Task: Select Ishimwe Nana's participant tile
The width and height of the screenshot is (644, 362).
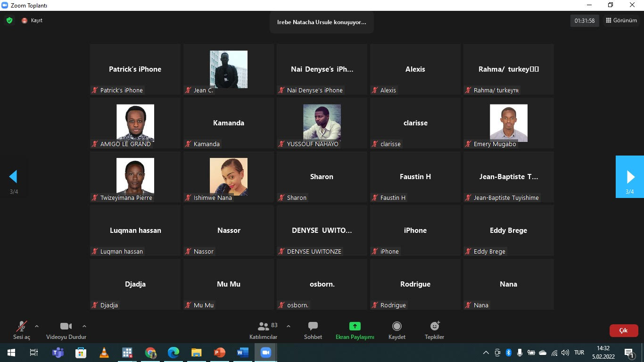Action: pyautogui.click(x=229, y=177)
